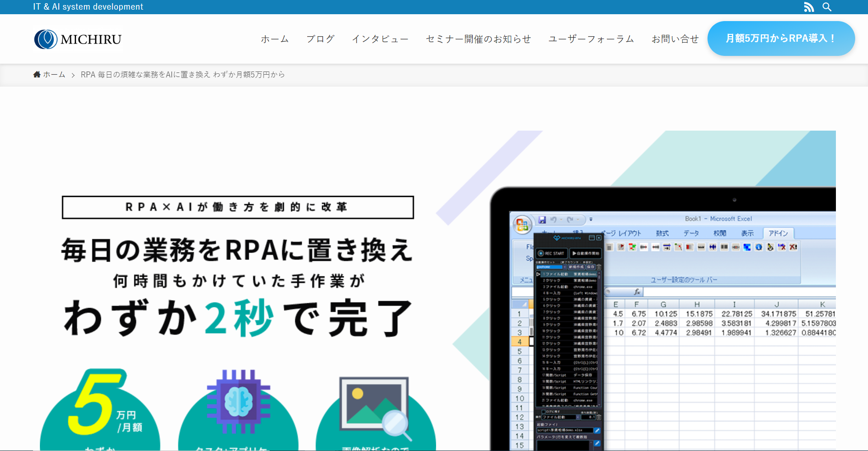Click the MICHIRU RPA logo in the panel header
The width and height of the screenshot is (868, 451).
pyautogui.click(x=567, y=238)
